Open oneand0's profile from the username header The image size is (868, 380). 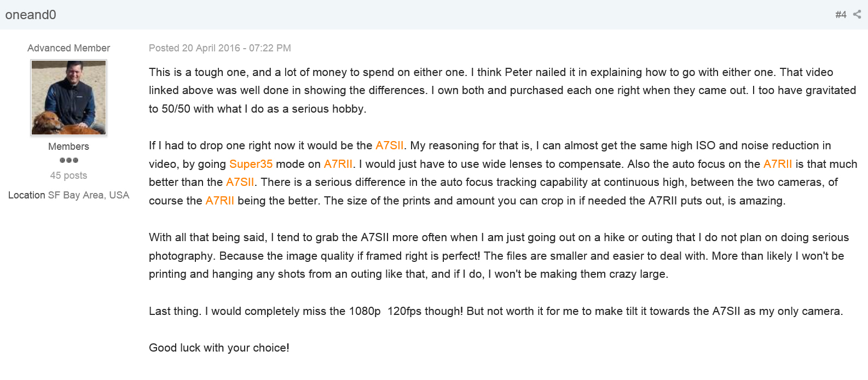click(31, 15)
